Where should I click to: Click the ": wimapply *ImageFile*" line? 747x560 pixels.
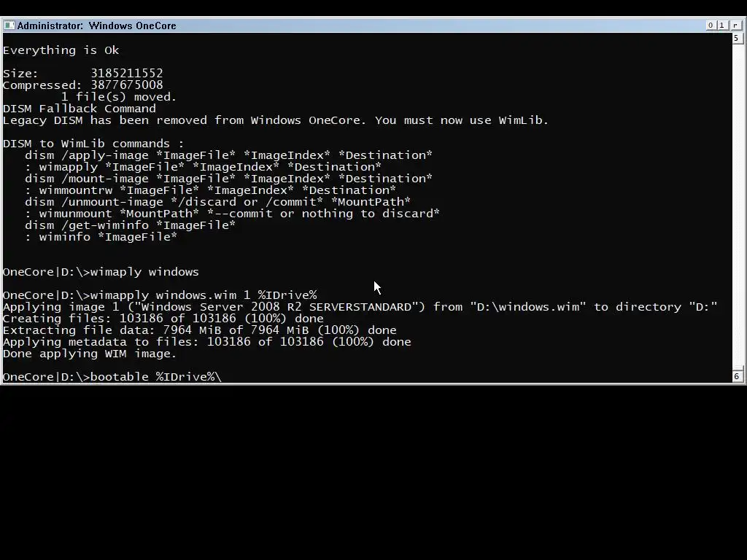pos(203,167)
